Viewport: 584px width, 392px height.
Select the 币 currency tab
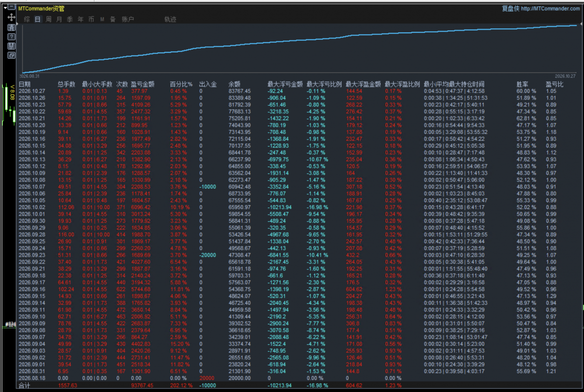pos(91,19)
